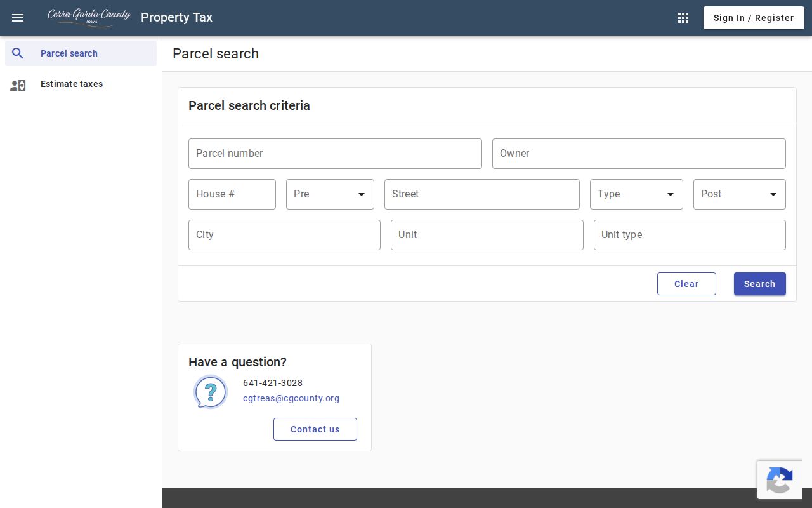The image size is (812, 508).
Task: Click the Property Tax header title
Action: (176, 18)
